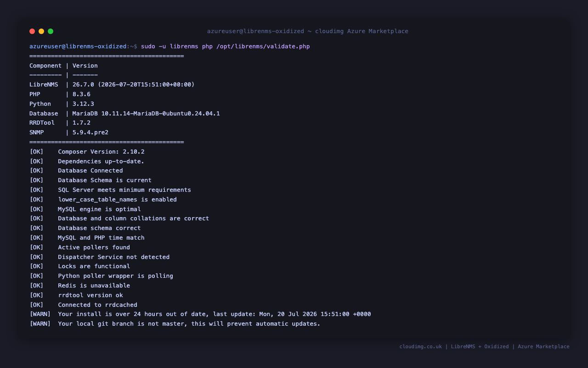Select the PHP 8.3.6 row
588x368 pixels.
click(60, 94)
